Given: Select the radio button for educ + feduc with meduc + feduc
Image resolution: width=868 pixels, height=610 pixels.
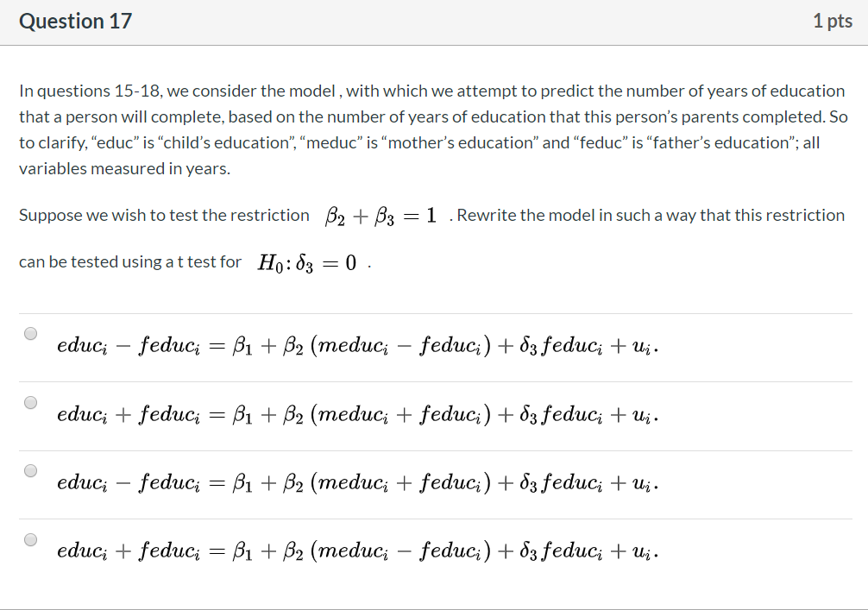Looking at the screenshot, I should [x=31, y=401].
